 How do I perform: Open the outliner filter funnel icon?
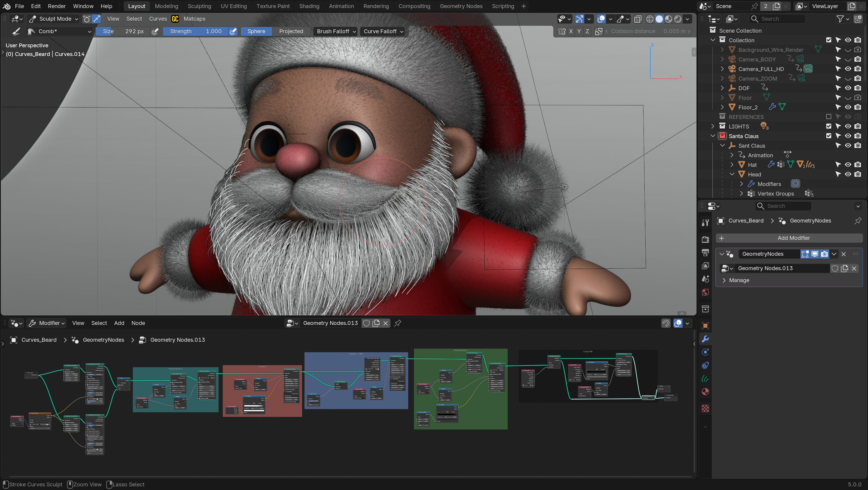point(840,19)
